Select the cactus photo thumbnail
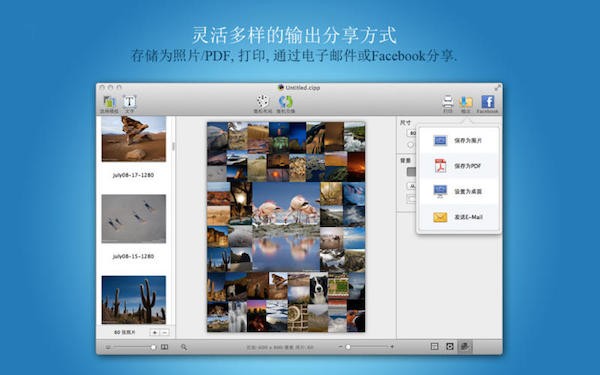Screen dimensions: 600x375 tap(134, 300)
